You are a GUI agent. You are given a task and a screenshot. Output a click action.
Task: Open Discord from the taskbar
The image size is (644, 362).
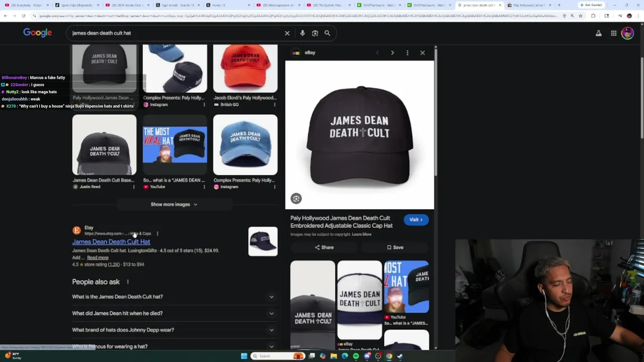tap(367, 356)
